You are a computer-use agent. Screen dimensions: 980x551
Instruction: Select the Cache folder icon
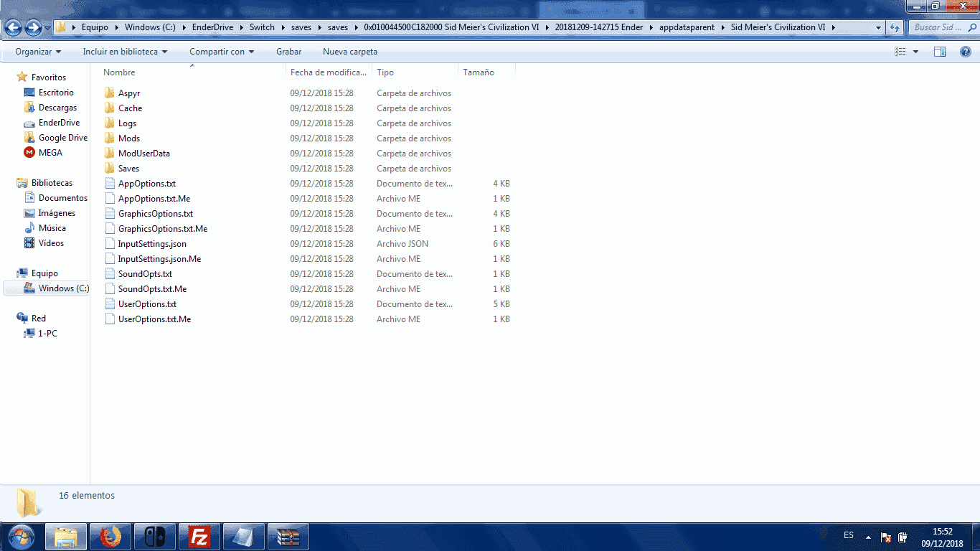[109, 108]
